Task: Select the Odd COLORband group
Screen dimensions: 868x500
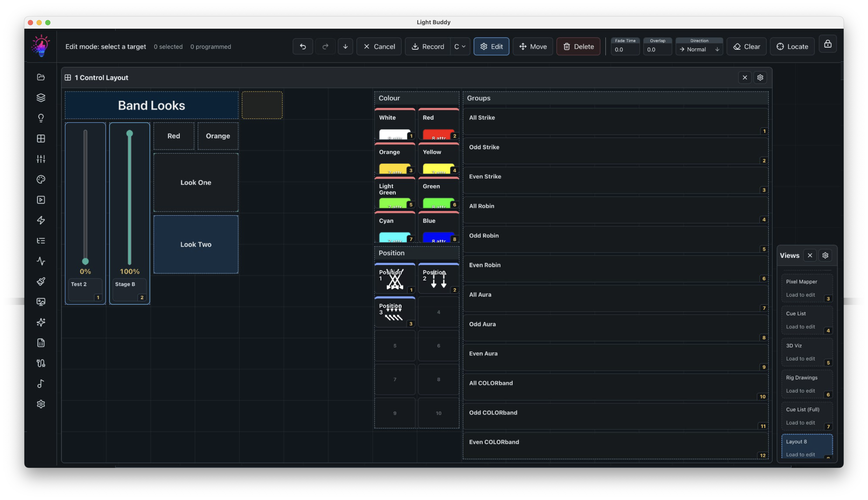Action: click(x=615, y=416)
